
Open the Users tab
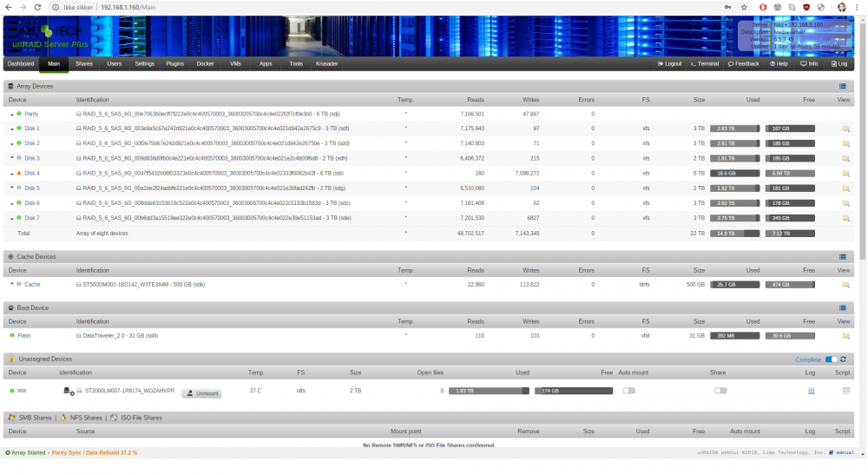(114, 63)
